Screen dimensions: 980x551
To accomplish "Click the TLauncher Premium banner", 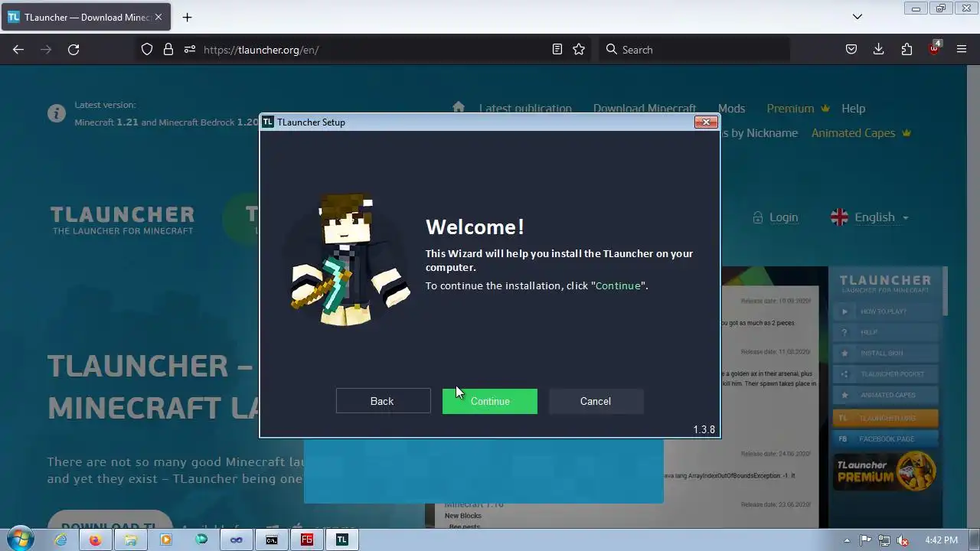I will point(885,471).
